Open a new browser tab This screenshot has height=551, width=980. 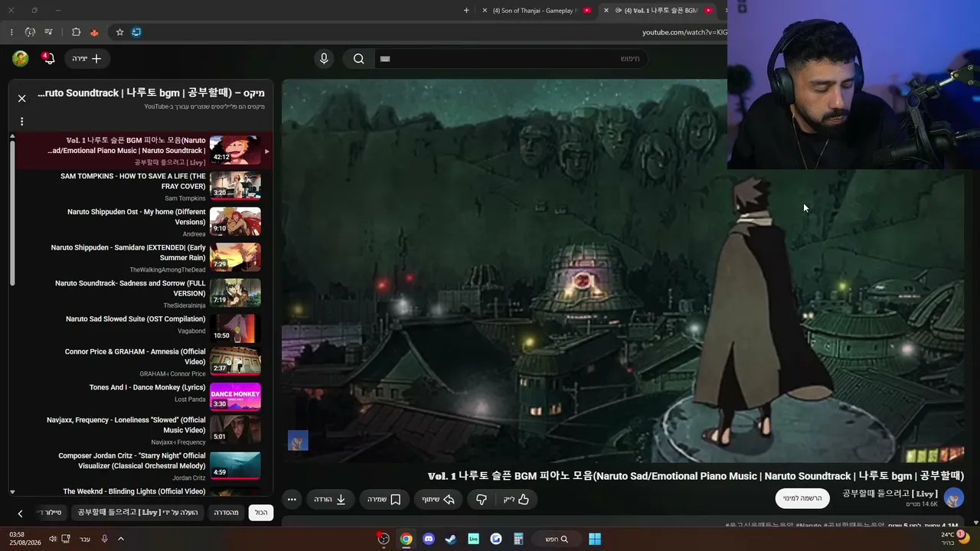[x=466, y=11]
